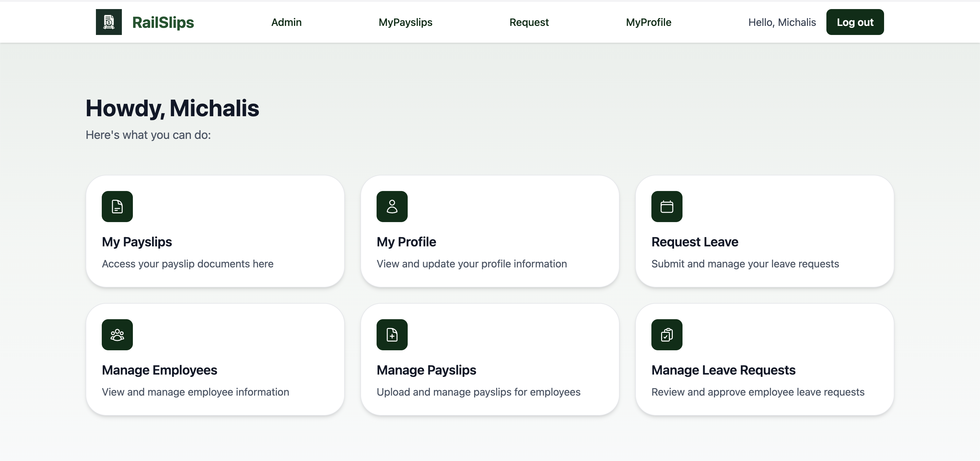Image resolution: width=980 pixels, height=461 pixels.
Task: Click the Manage Employees people icon
Action: 117,335
